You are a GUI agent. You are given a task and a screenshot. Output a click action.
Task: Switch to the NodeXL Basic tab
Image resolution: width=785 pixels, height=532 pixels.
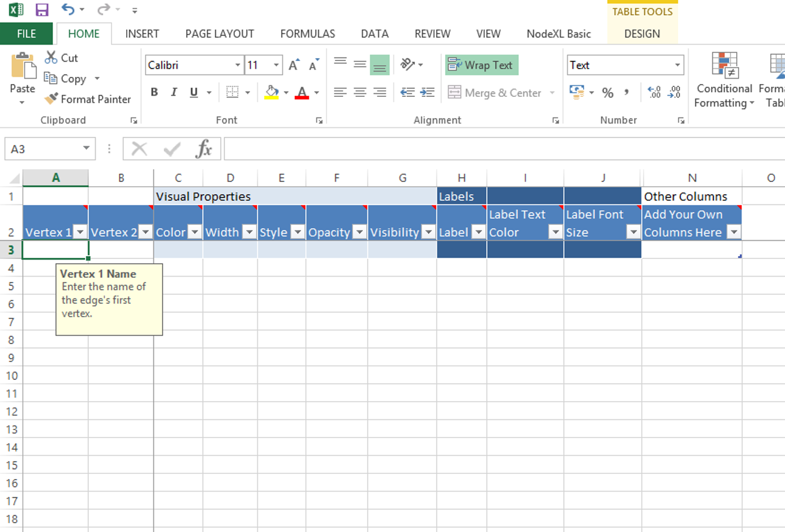[x=558, y=33]
